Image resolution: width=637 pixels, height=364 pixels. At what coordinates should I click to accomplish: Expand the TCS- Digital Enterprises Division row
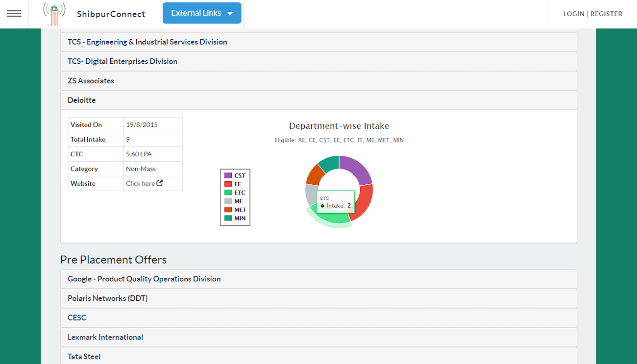click(122, 62)
